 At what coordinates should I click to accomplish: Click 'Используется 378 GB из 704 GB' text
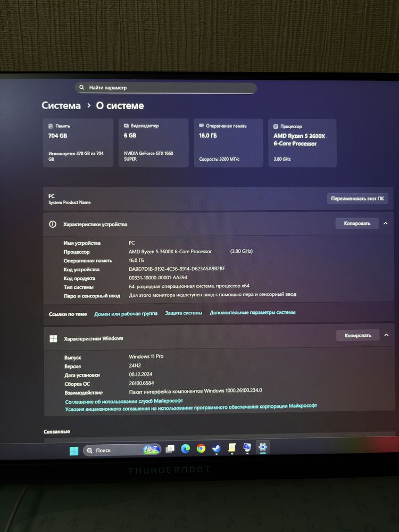pos(76,156)
